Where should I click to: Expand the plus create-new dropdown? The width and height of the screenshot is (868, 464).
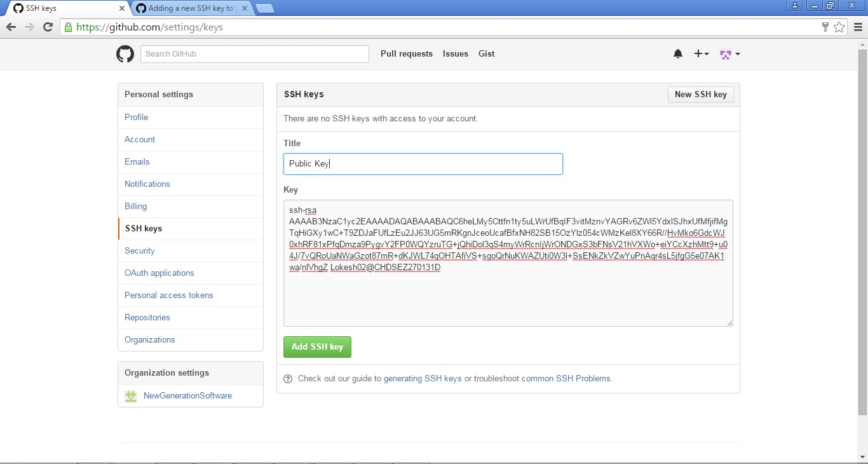702,54
